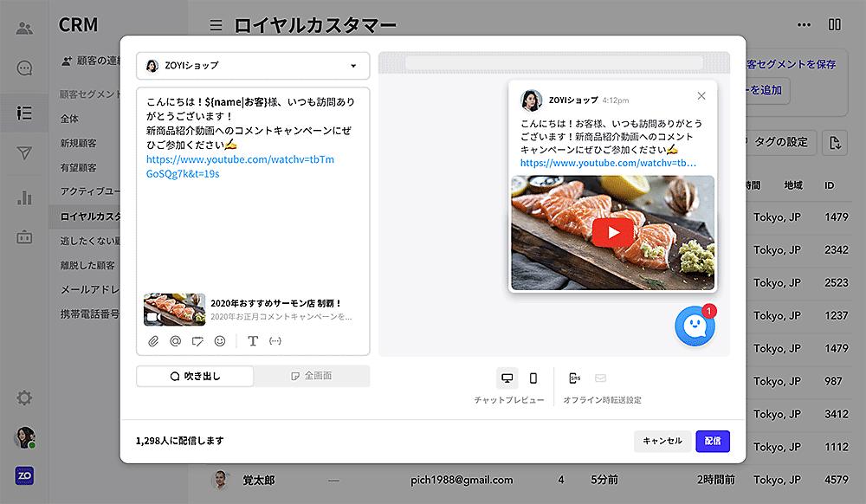Select the 吹き出し tab

(195, 376)
